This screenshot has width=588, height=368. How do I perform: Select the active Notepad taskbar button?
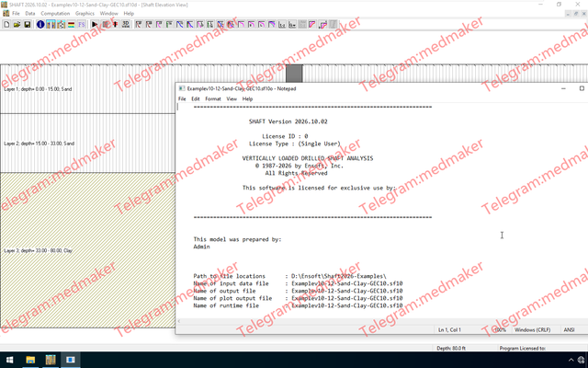coord(71,360)
